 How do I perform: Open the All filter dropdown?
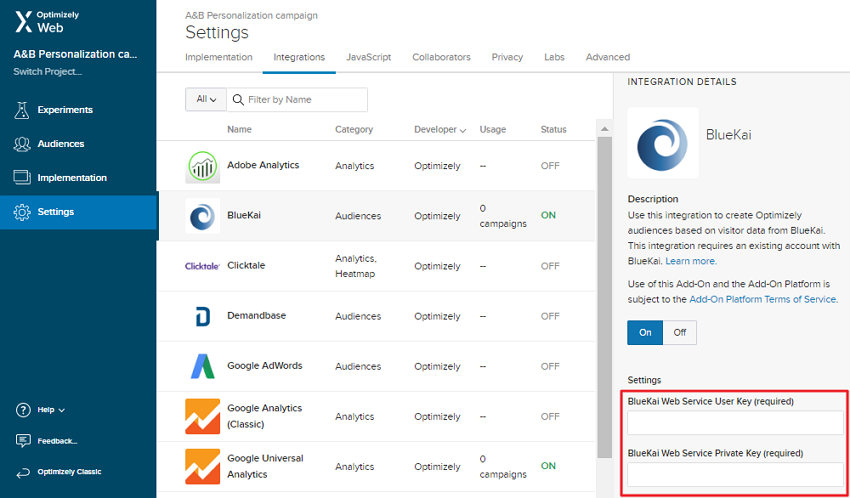[x=206, y=100]
